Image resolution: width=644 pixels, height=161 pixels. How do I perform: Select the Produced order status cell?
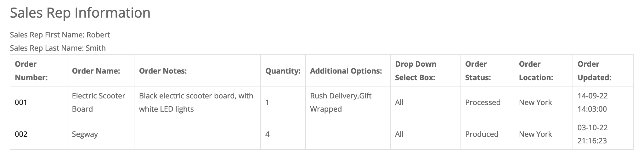click(x=482, y=134)
